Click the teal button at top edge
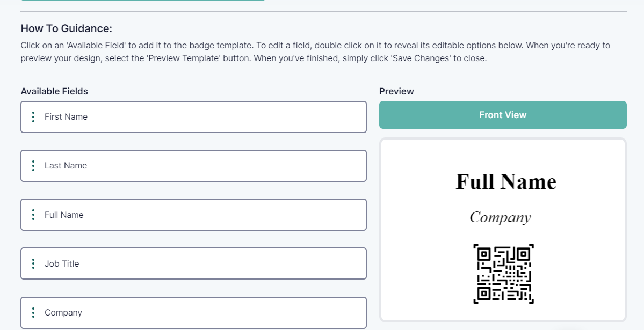The height and width of the screenshot is (330, 644). tap(143, 1)
